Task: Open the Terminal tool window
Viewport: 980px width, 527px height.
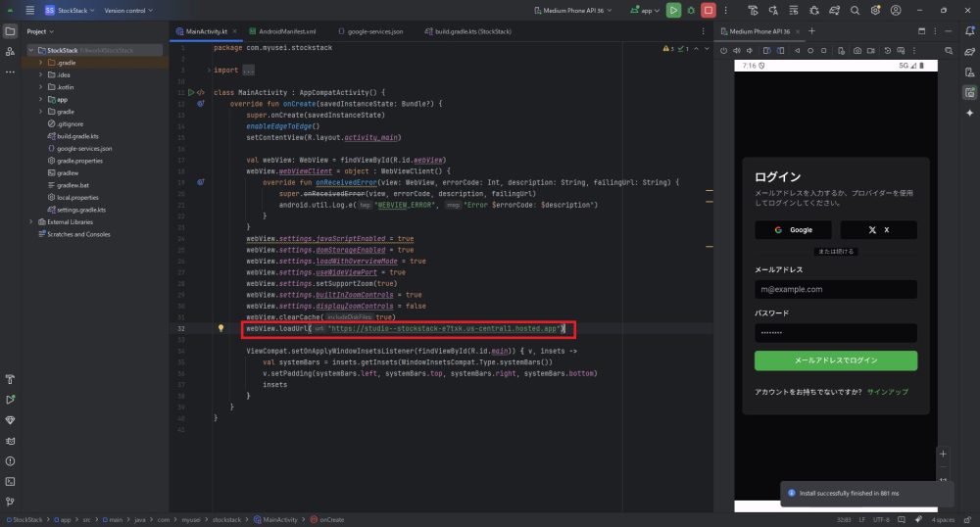Action: tap(11, 481)
